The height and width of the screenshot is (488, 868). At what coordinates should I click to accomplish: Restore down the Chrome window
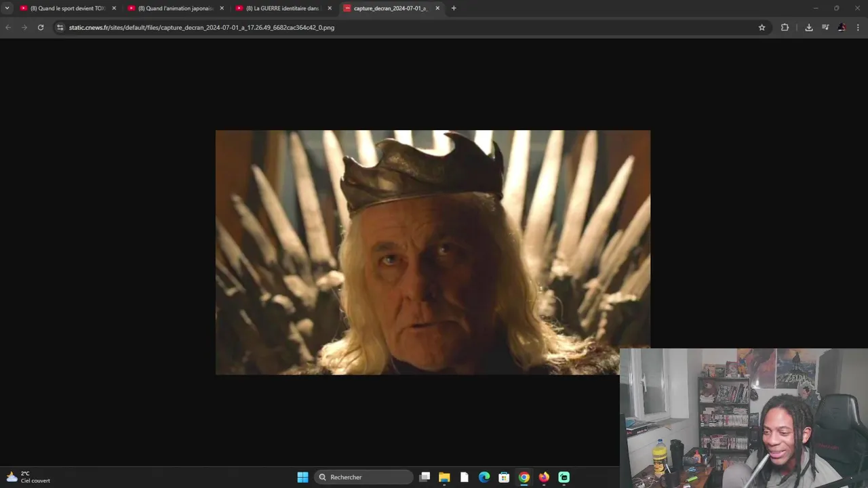coord(837,8)
